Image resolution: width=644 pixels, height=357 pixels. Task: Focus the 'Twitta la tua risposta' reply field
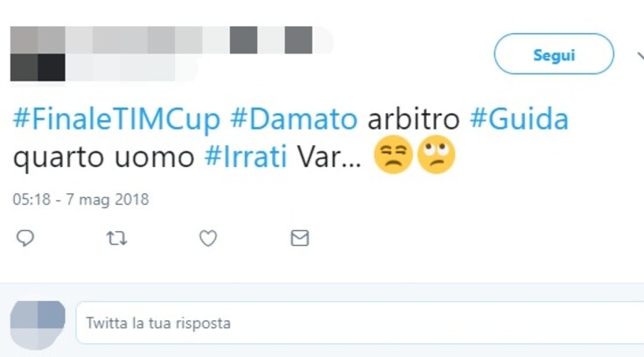pos(360,323)
